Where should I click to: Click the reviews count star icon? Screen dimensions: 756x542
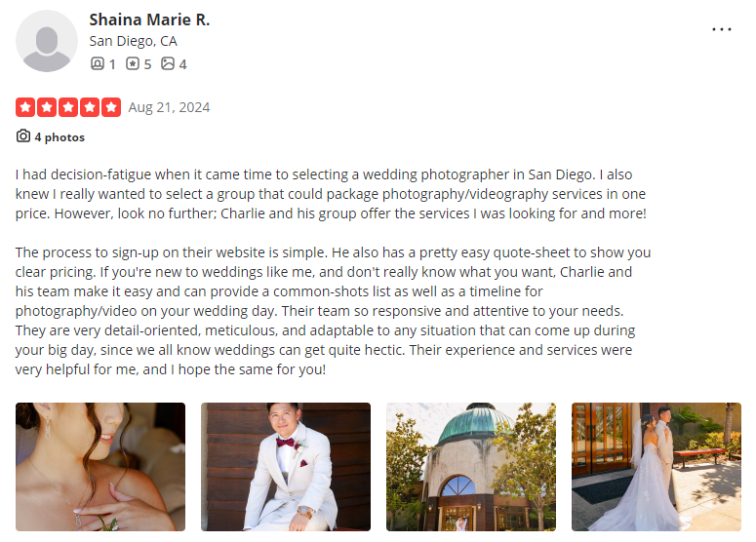(x=133, y=64)
